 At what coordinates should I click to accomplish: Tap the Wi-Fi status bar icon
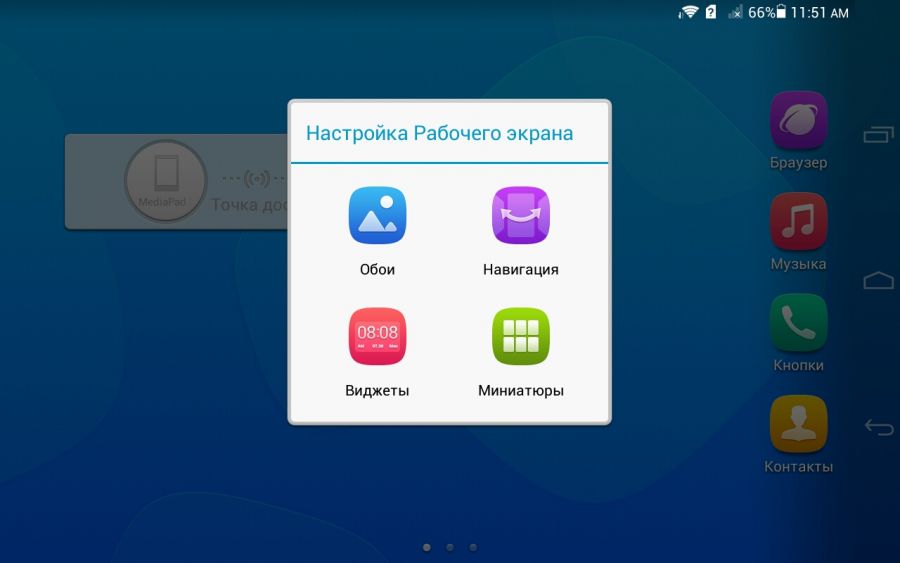pyautogui.click(x=688, y=12)
